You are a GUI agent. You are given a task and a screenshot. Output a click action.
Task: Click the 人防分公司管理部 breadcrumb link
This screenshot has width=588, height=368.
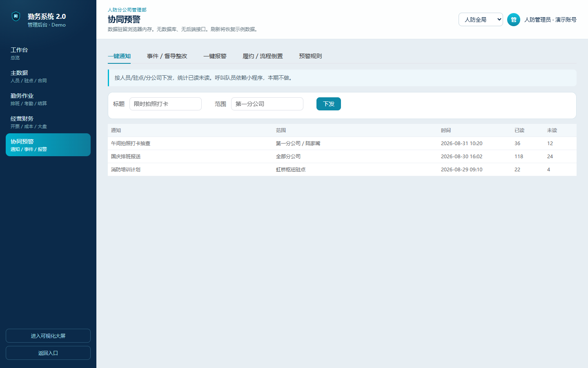pos(127,10)
